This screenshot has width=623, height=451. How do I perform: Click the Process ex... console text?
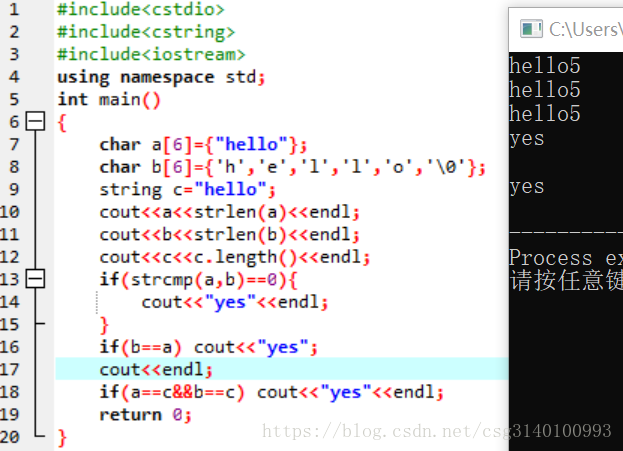coord(566,258)
